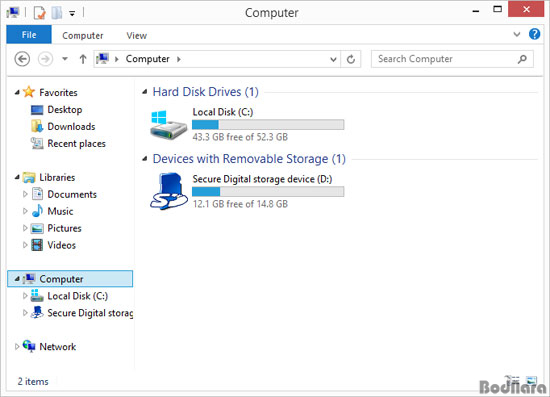550x397 pixels.
Task: Select Network in navigation pane
Action: pos(58,347)
